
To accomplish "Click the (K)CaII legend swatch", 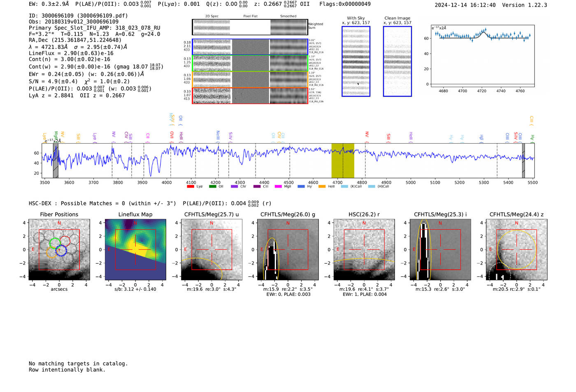I will coord(345,186).
